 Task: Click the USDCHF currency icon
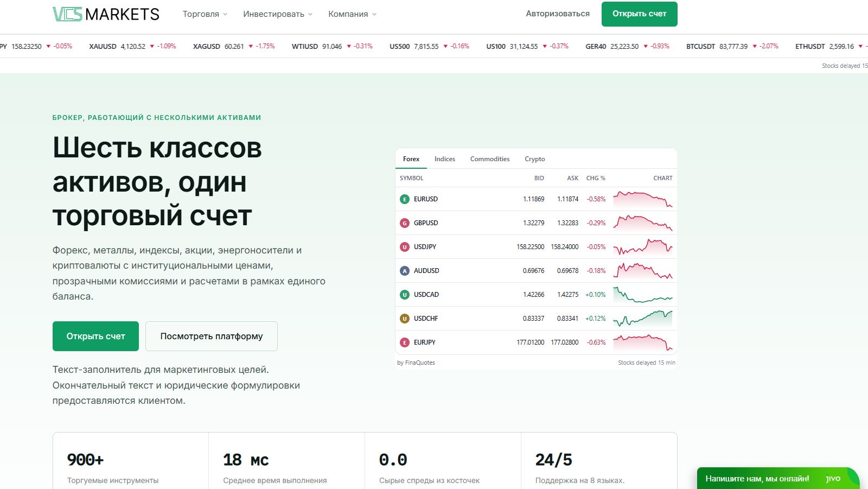pyautogui.click(x=404, y=319)
